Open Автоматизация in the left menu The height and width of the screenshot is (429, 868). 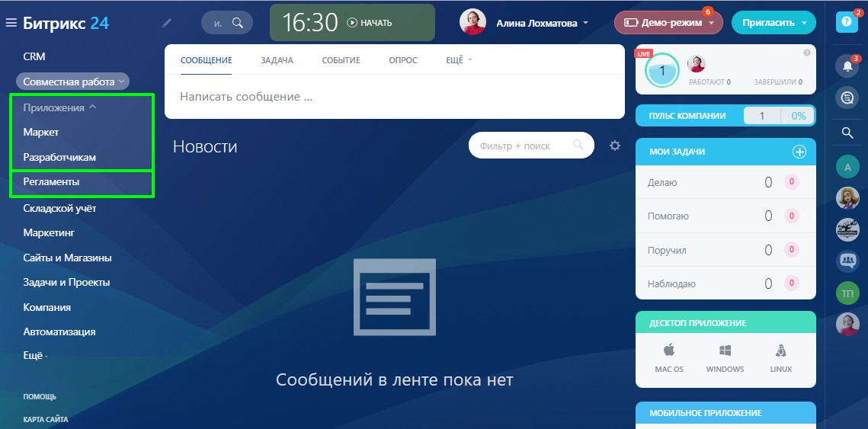point(59,331)
